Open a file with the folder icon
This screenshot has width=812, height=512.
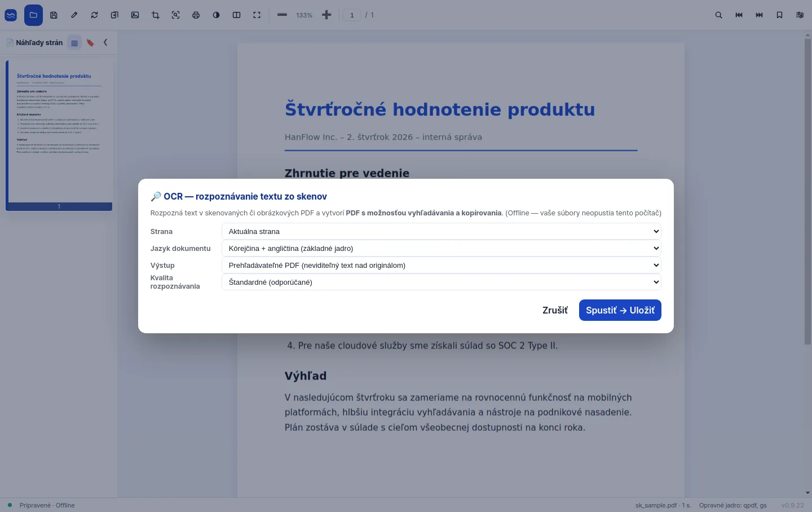tap(33, 15)
